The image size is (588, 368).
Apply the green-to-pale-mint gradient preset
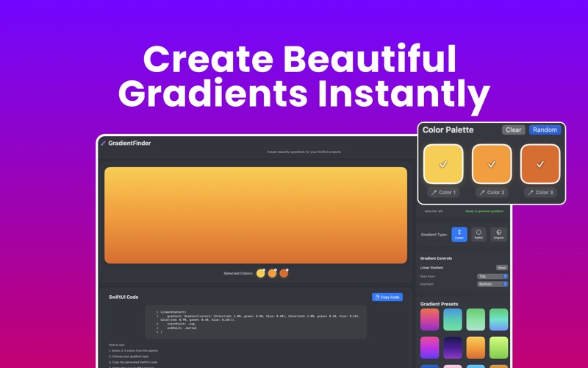(476, 319)
